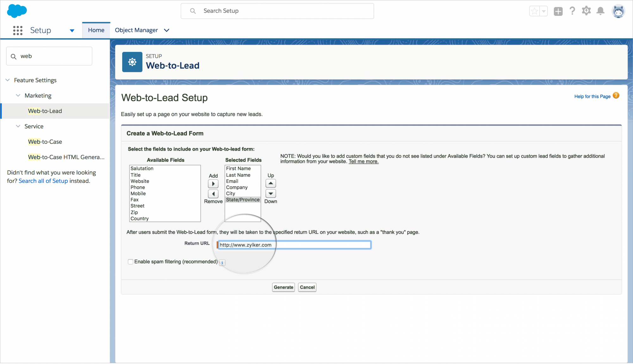
Task: Move selected field Up
Action: tap(271, 184)
